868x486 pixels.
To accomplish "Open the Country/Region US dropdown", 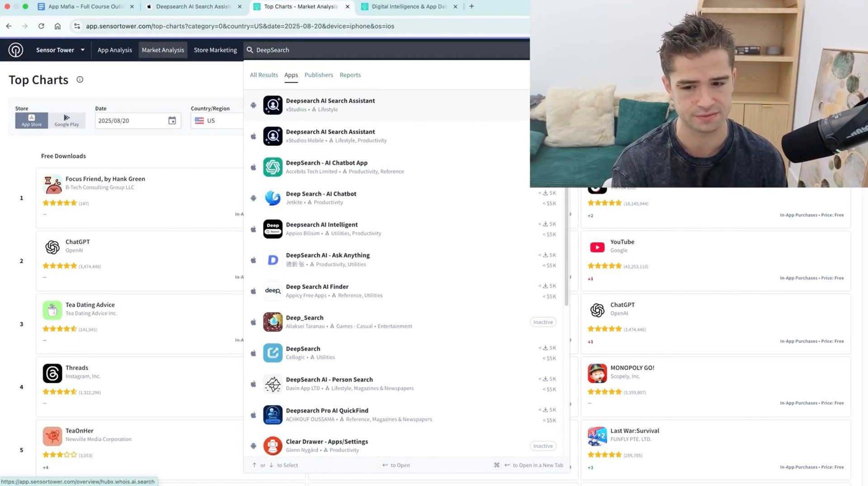I will click(x=217, y=121).
